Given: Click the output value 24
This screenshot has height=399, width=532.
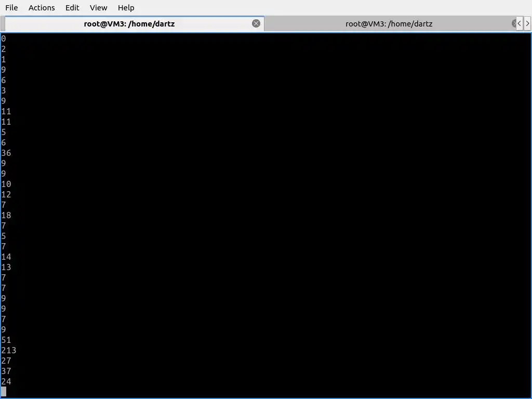Looking at the screenshot, I should pyautogui.click(x=6, y=382).
